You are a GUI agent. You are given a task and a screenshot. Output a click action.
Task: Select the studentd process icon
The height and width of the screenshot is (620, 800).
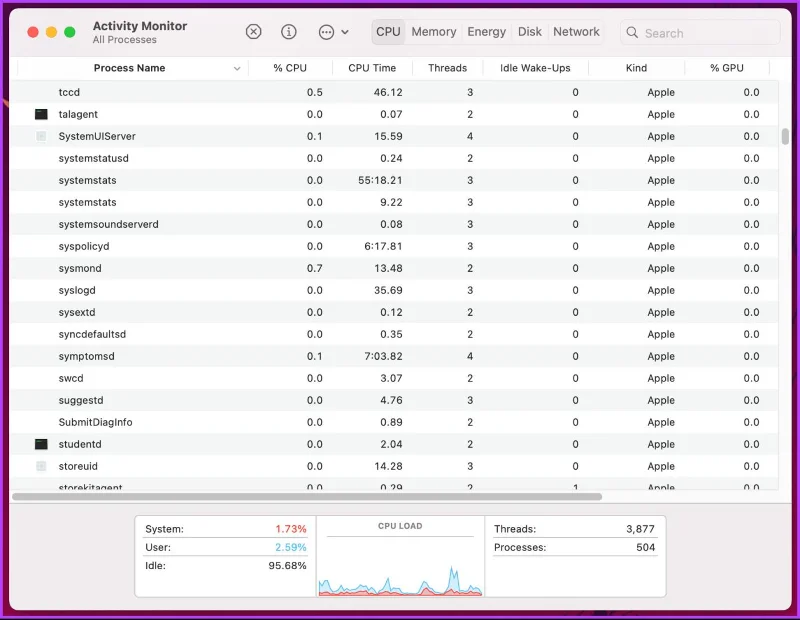[41, 444]
